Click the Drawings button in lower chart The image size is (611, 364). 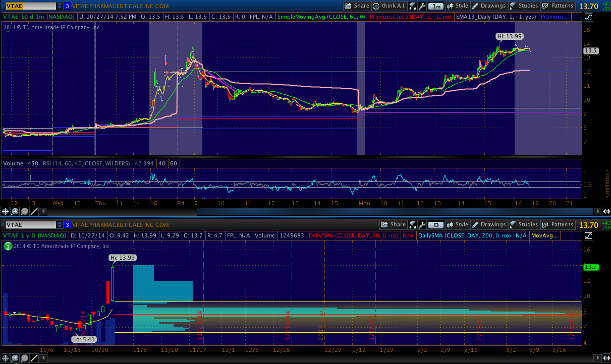[489, 225]
